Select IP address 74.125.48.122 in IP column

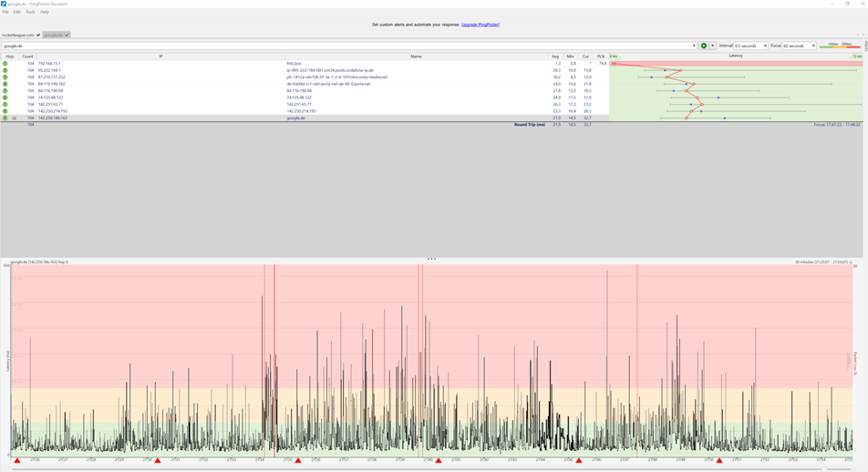point(50,97)
